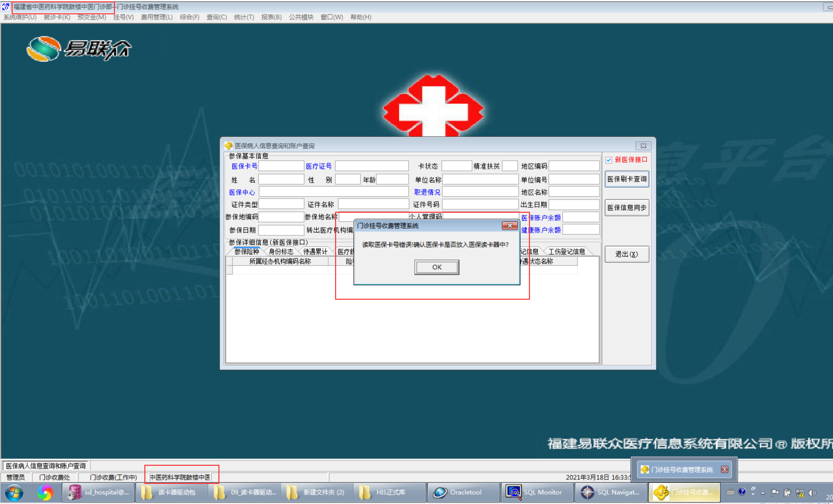This screenshot has height=504, width=833.
Task: Open the sd_hospital database taskbar icon
Action: click(x=99, y=493)
